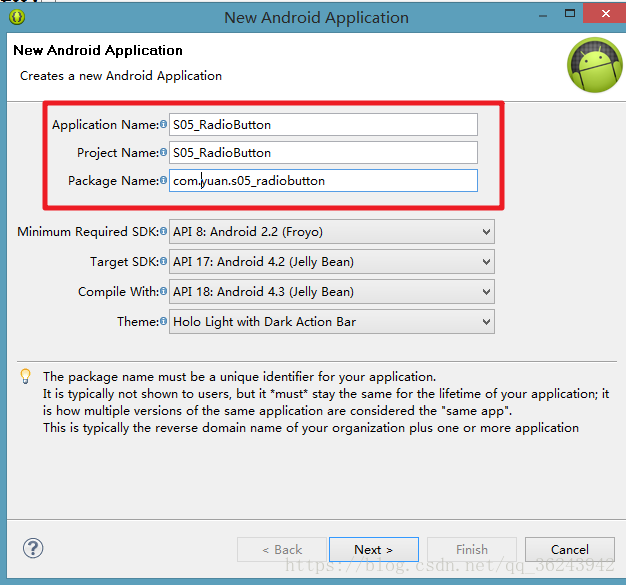
Task: Focus the Package Name text field
Action: coord(323,180)
